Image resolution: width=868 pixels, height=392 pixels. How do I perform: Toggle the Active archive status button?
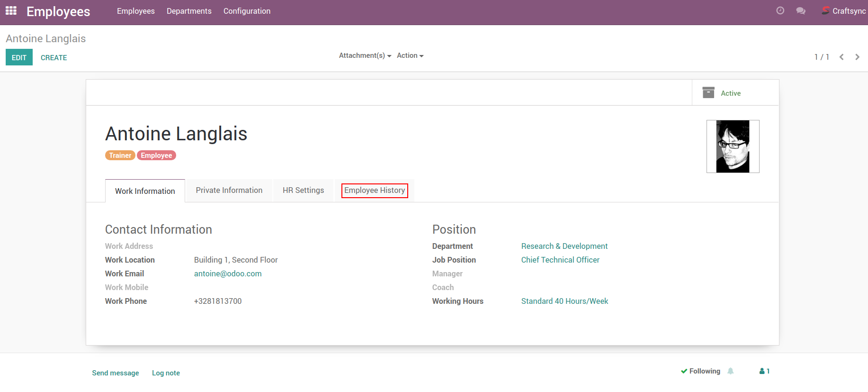point(731,93)
